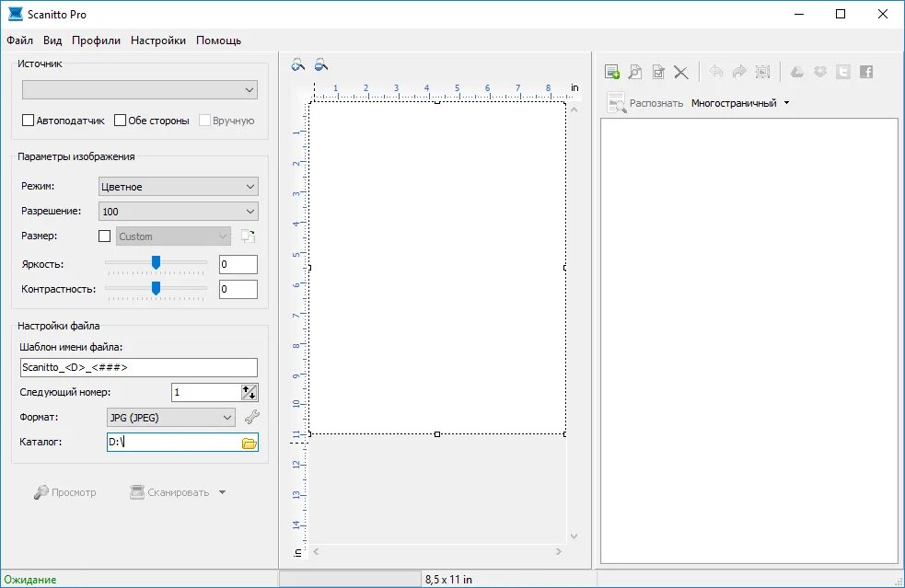The width and height of the screenshot is (905, 588).
Task: Open the Разрешение dropdown showing 100
Action: (179, 212)
